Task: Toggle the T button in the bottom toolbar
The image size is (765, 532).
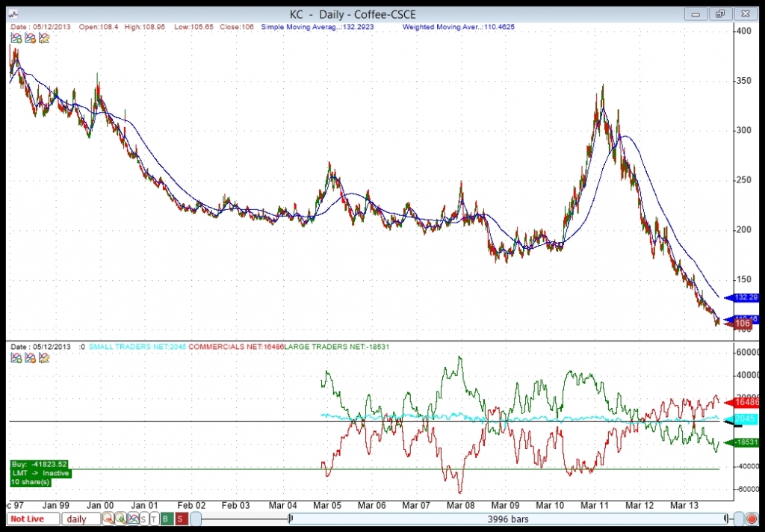Action: (154, 519)
